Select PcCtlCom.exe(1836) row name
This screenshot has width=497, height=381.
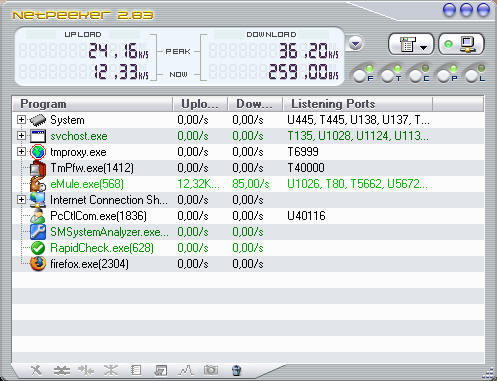(98, 216)
